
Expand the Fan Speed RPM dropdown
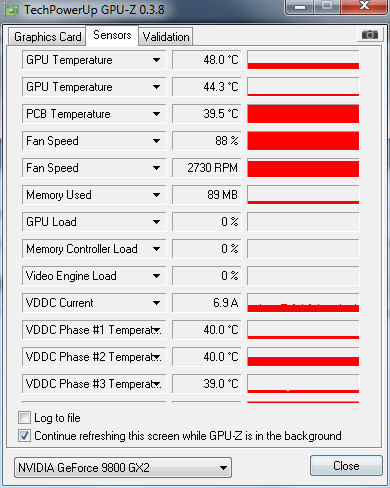coord(156,168)
